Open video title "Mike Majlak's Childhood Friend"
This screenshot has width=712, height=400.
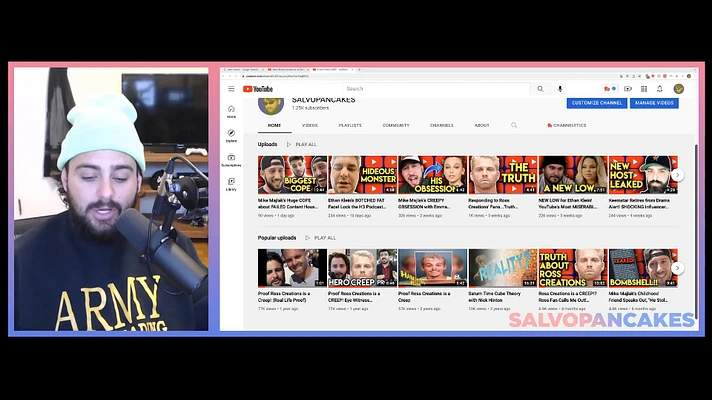pyautogui.click(x=640, y=297)
